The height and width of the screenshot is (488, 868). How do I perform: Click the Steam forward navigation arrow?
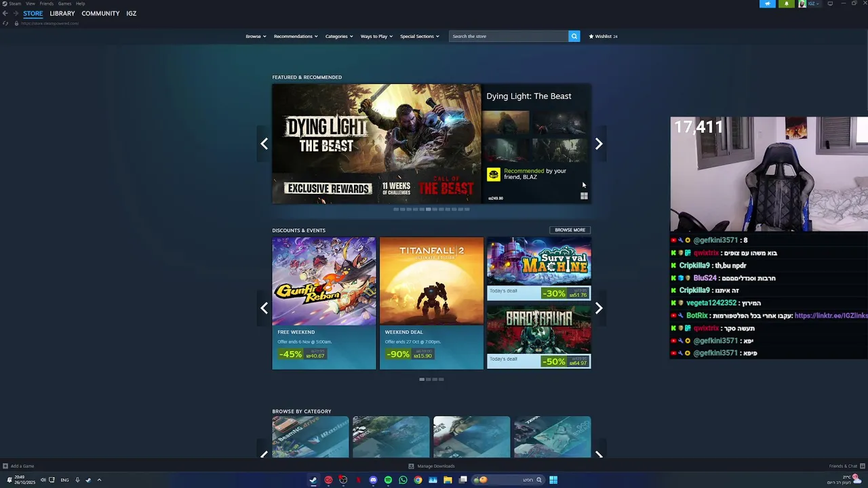pos(15,14)
